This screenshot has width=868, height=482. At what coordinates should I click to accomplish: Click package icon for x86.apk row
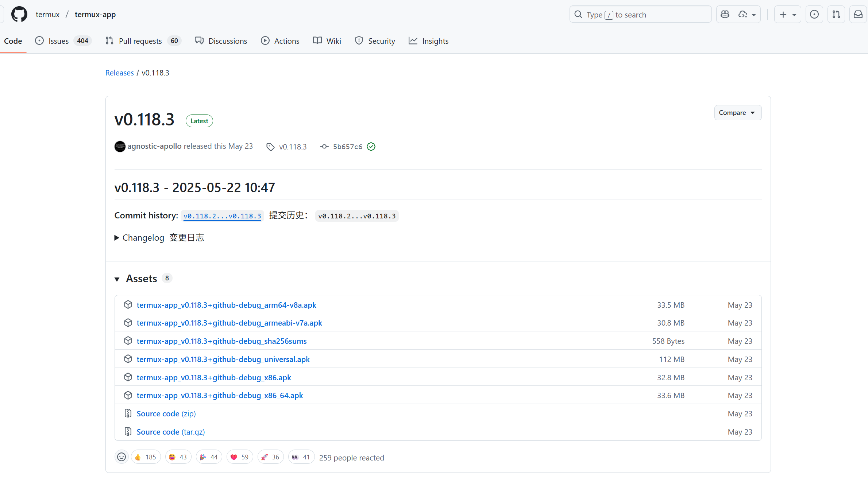pos(128,377)
